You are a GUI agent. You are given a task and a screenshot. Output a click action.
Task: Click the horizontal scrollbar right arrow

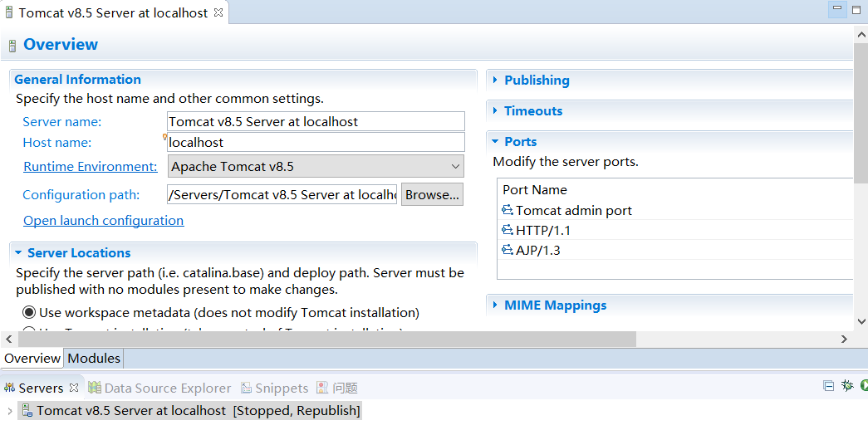click(x=844, y=339)
